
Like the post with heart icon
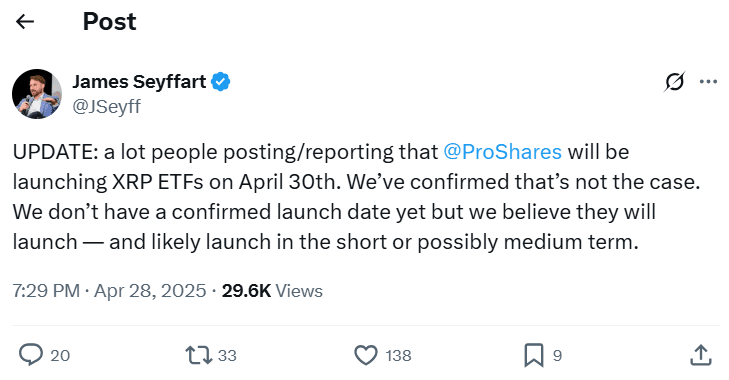click(366, 355)
